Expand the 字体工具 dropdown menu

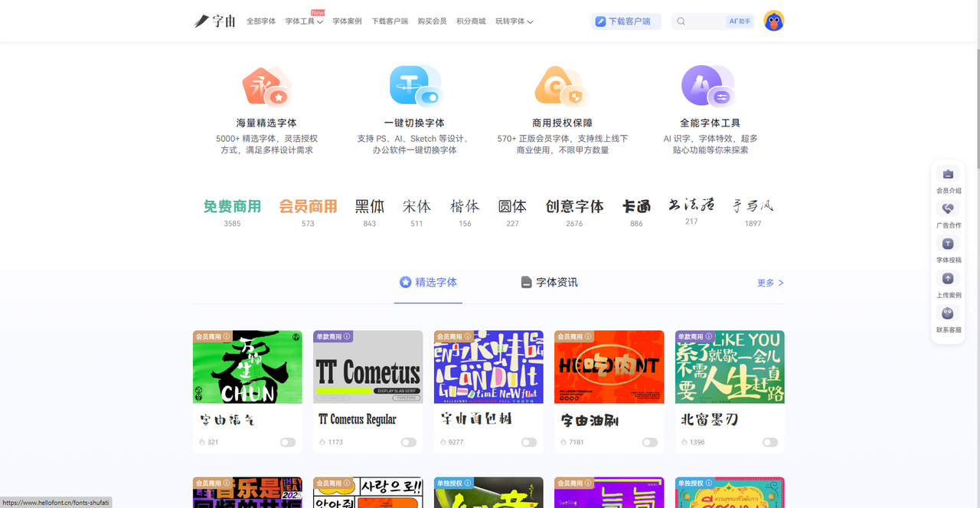click(304, 21)
